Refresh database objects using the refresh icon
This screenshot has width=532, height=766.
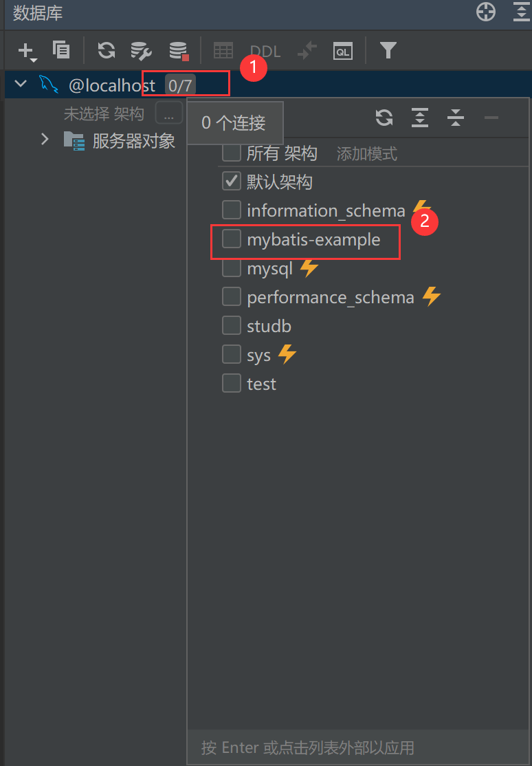(106, 50)
